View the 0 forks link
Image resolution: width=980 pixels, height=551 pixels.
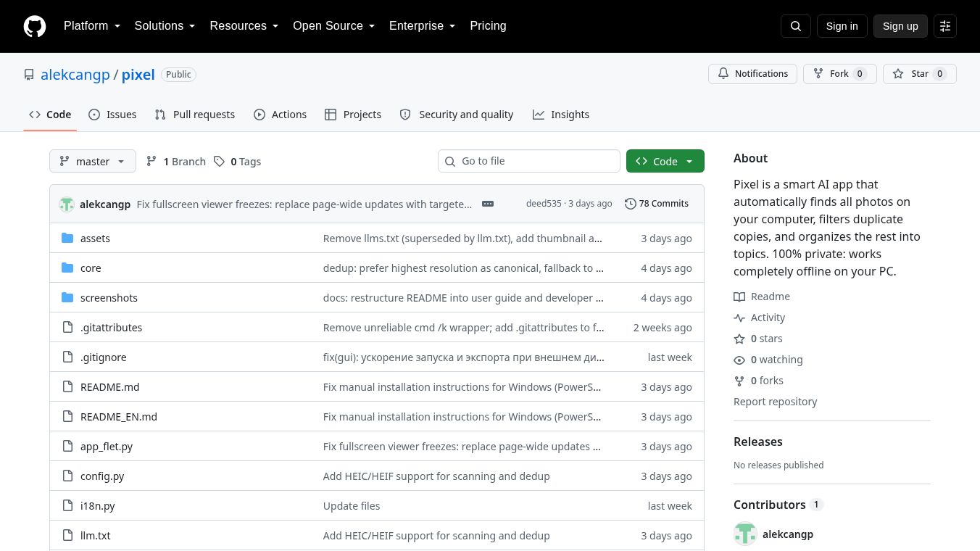(759, 381)
